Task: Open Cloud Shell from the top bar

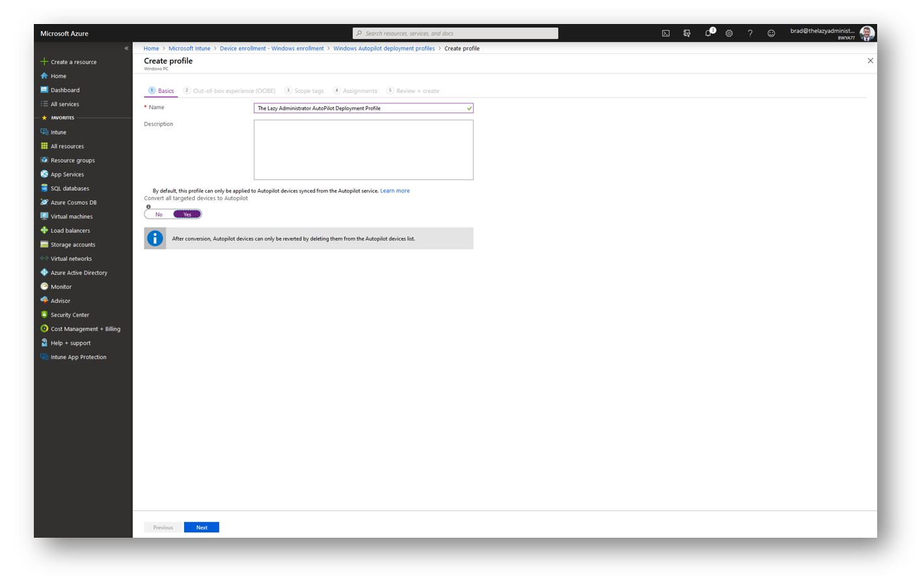Action: point(666,33)
